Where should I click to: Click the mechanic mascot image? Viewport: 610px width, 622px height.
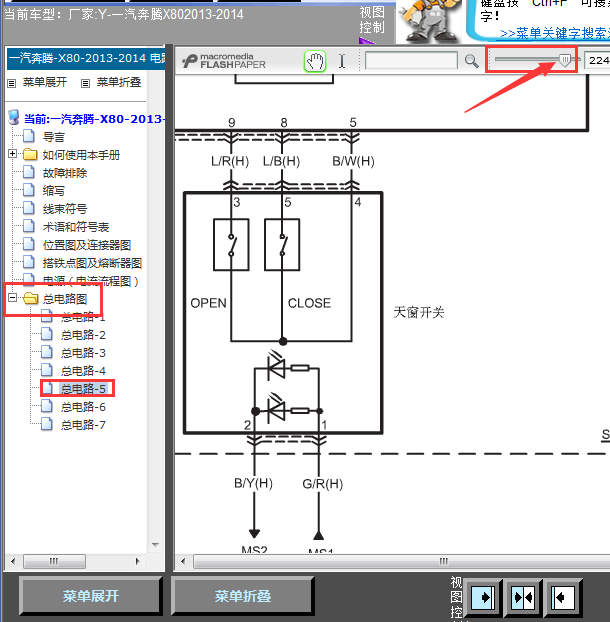pos(430,21)
